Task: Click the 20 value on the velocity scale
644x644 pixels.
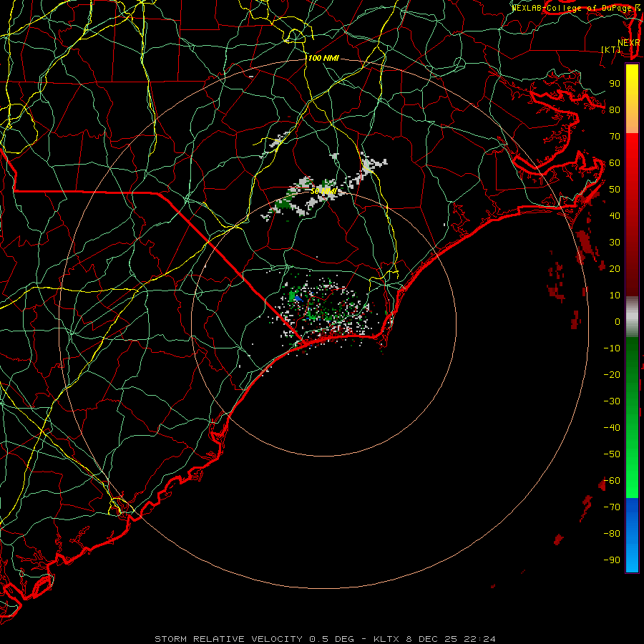Action: (x=615, y=268)
